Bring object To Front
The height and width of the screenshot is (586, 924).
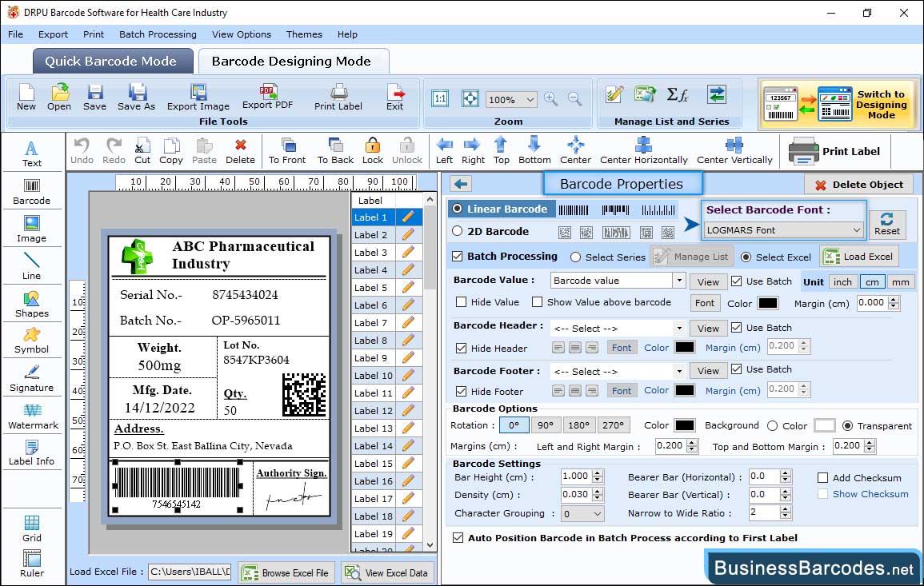coord(287,151)
